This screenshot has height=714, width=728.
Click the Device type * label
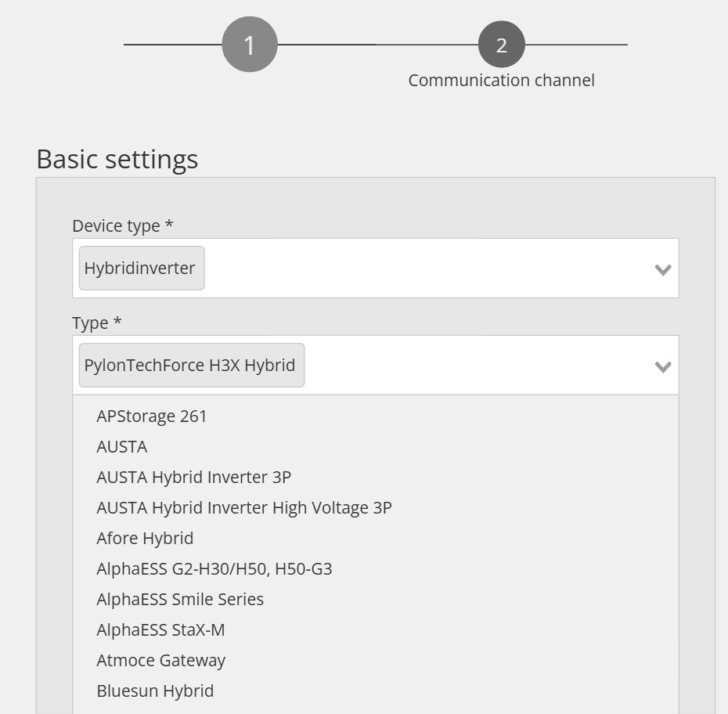123,226
